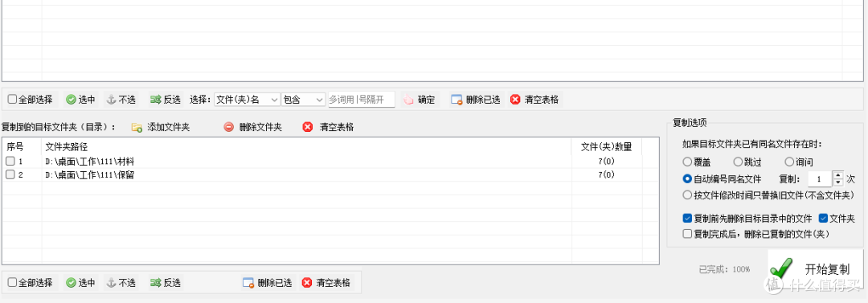Screen dimensions: 868x303
Task: Click bottom 删除已选 button
Action: pyautogui.click(x=268, y=282)
